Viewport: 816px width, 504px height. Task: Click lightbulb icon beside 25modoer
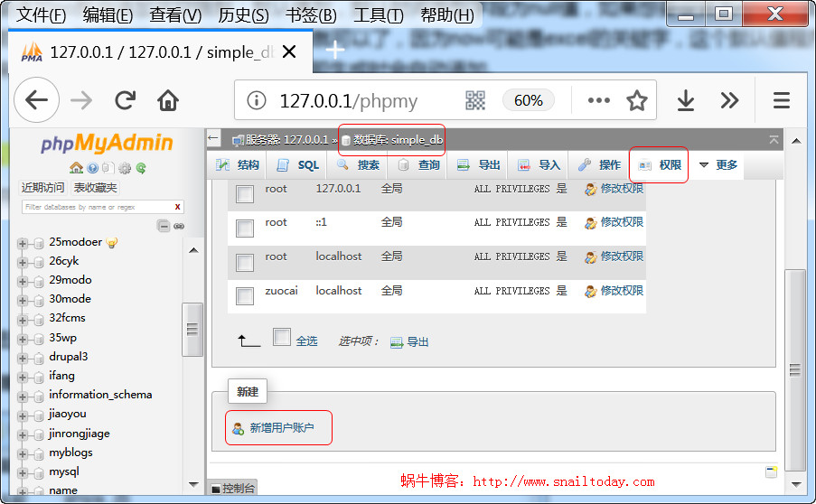click(x=112, y=242)
